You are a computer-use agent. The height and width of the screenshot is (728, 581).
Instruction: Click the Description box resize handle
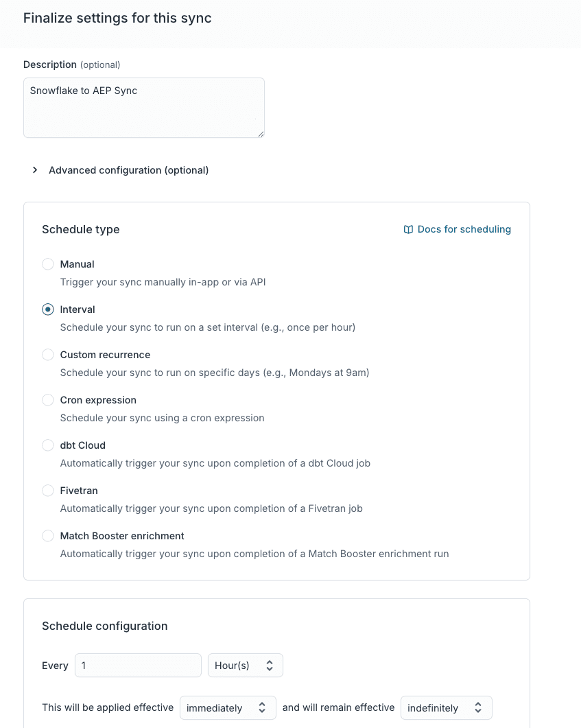pyautogui.click(x=261, y=134)
